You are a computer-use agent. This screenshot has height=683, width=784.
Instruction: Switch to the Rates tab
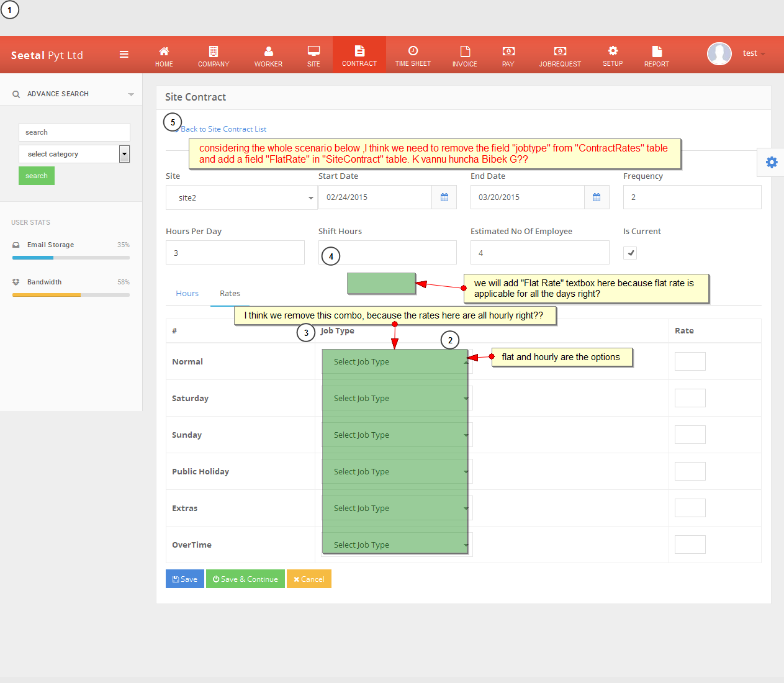(x=230, y=294)
